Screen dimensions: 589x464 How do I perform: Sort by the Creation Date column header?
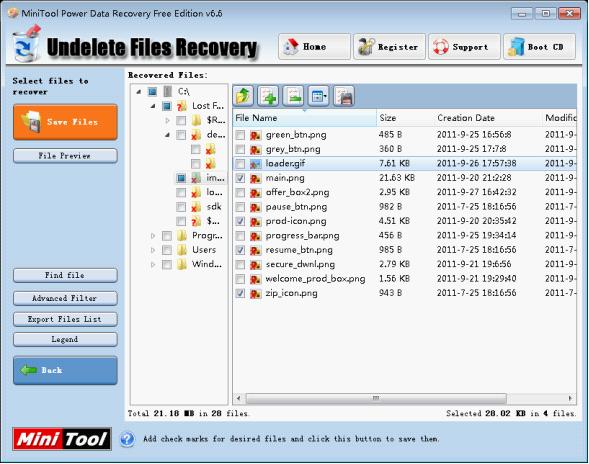pos(466,118)
